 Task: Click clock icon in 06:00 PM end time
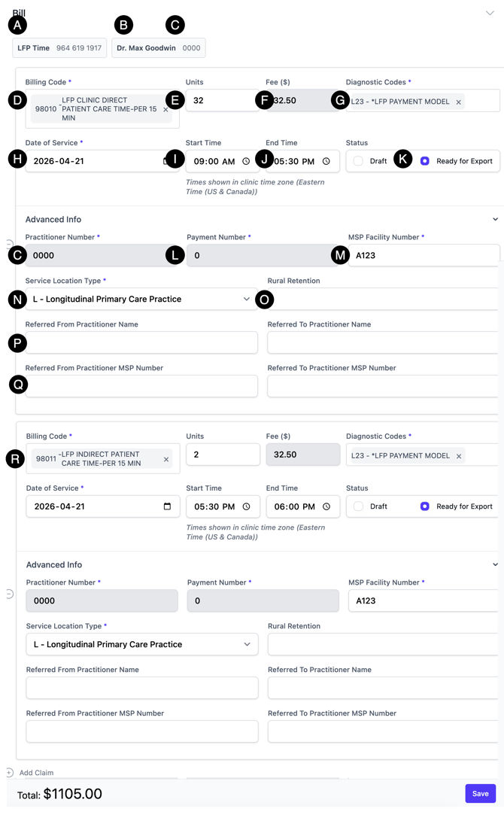click(326, 506)
